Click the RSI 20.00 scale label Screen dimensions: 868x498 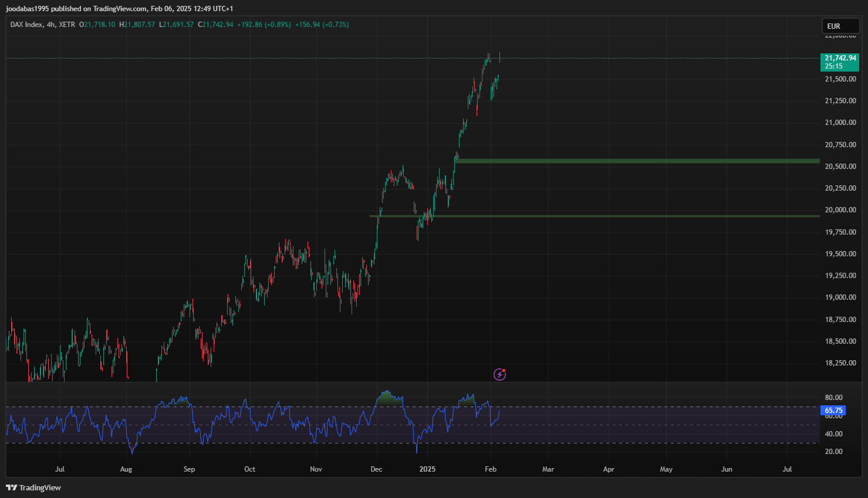[x=833, y=452]
